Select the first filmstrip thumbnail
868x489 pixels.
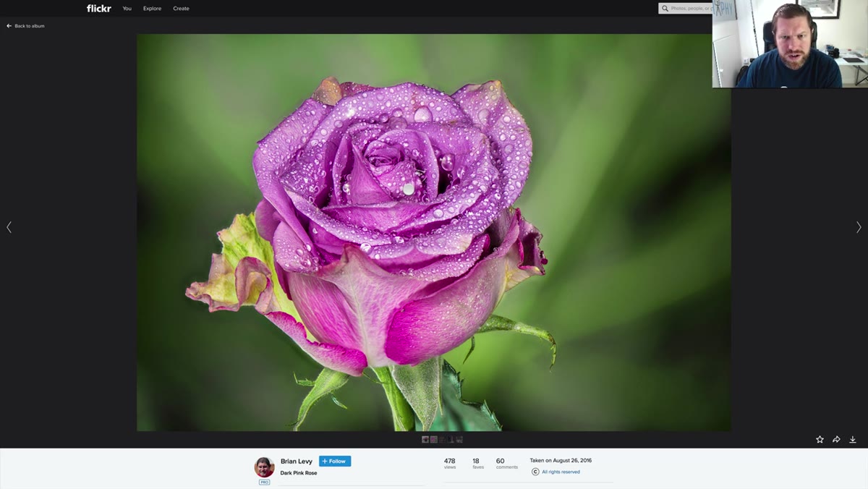click(x=426, y=439)
